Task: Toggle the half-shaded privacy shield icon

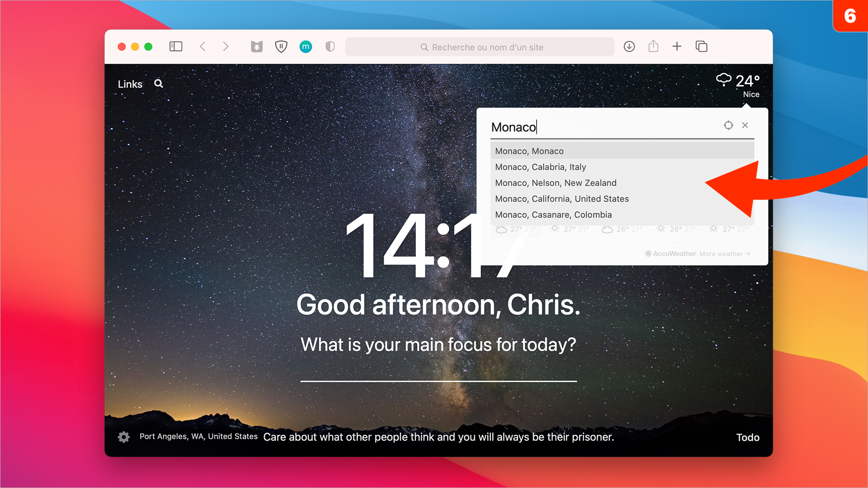Action: (330, 47)
